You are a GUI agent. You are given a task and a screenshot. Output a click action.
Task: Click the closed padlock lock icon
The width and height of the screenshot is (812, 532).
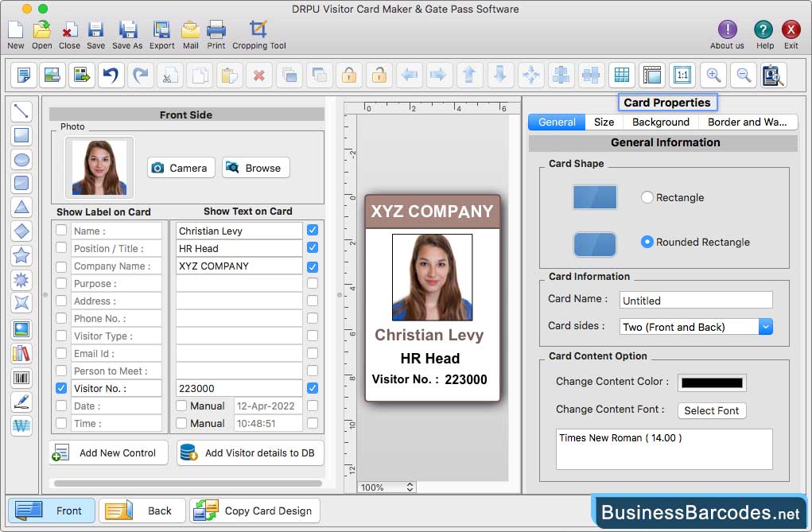coord(349,75)
